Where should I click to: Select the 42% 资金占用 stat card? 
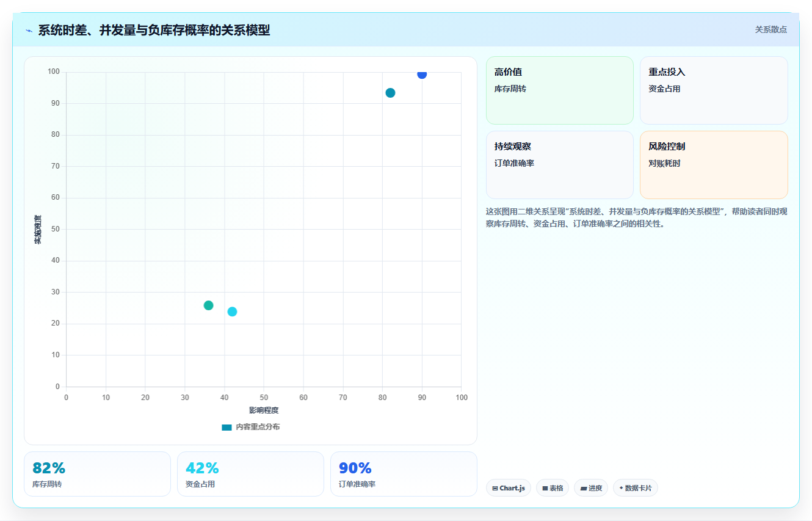(x=250, y=474)
